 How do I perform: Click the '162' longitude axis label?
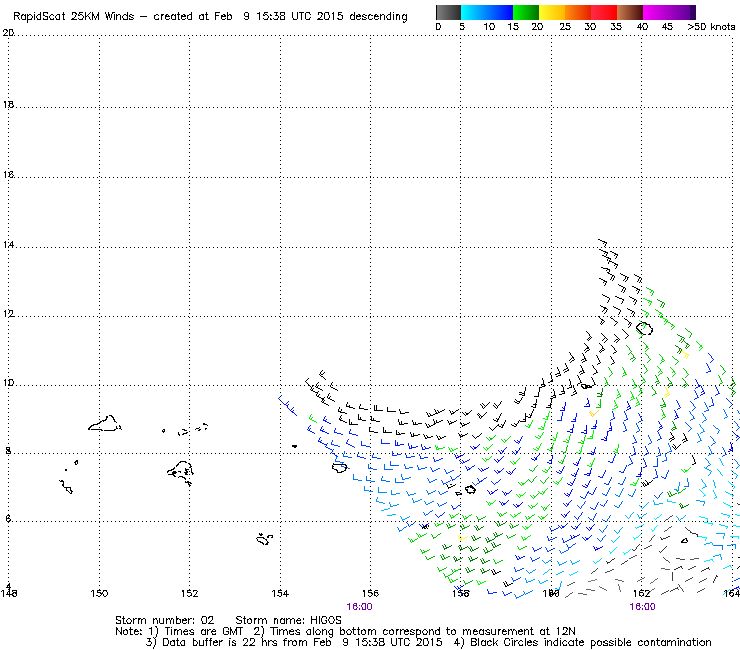pos(642,593)
